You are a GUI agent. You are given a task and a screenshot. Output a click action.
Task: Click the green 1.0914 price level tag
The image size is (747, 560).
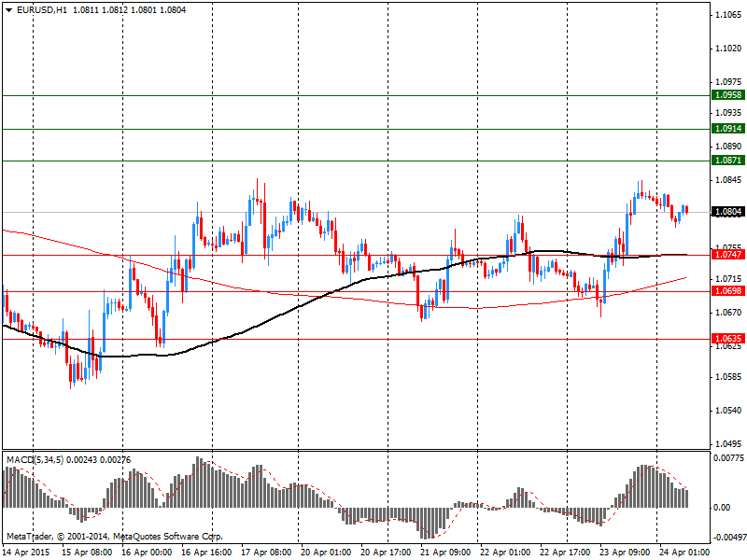pos(728,129)
